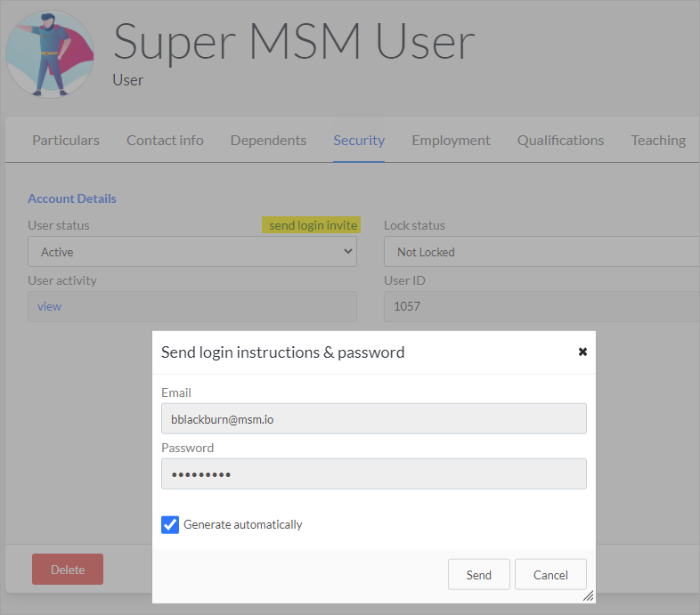Screen dimensions: 700x615
Task: Open the Dependents tab
Action: pyautogui.click(x=268, y=140)
